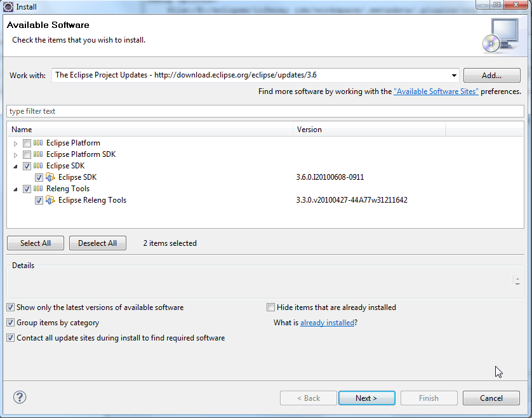The height and width of the screenshot is (418, 532).
Task: Collapse the Releng Tools tree node
Action: [x=16, y=189]
